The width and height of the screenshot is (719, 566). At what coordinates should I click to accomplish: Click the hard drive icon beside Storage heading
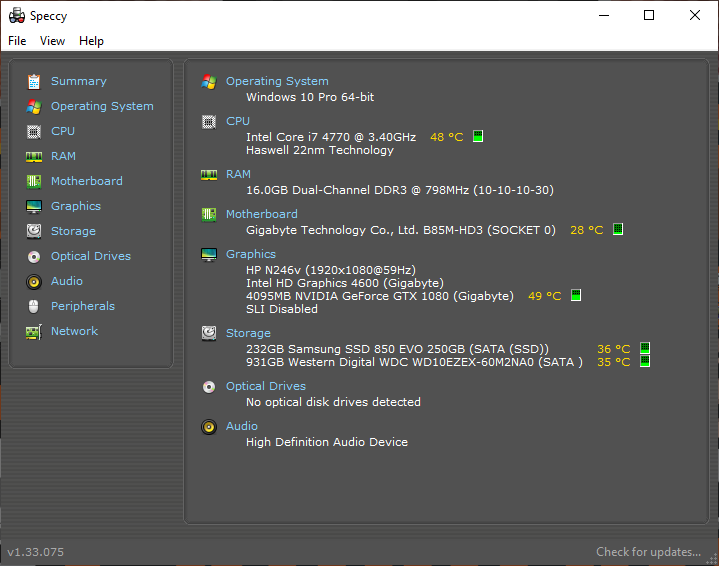[209, 333]
